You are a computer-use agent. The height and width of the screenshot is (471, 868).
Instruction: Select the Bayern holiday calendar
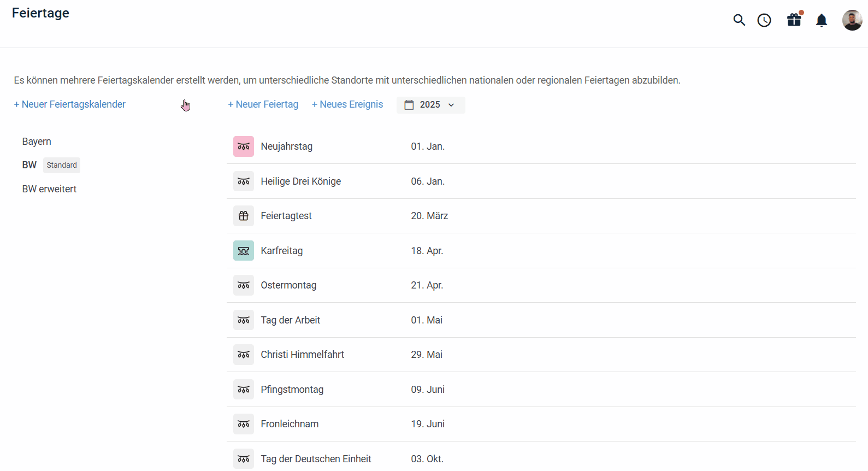point(37,142)
